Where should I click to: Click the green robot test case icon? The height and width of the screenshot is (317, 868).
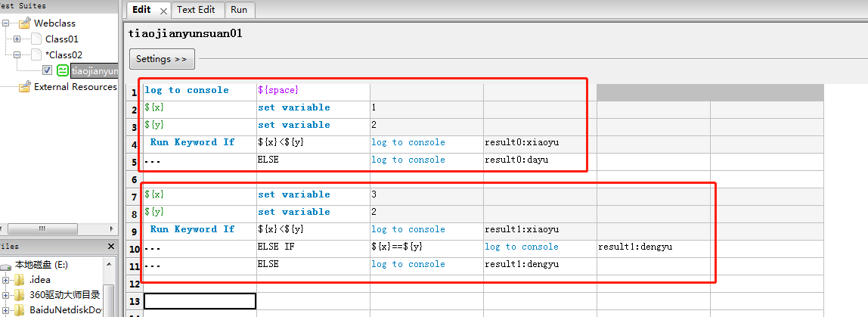[x=63, y=70]
